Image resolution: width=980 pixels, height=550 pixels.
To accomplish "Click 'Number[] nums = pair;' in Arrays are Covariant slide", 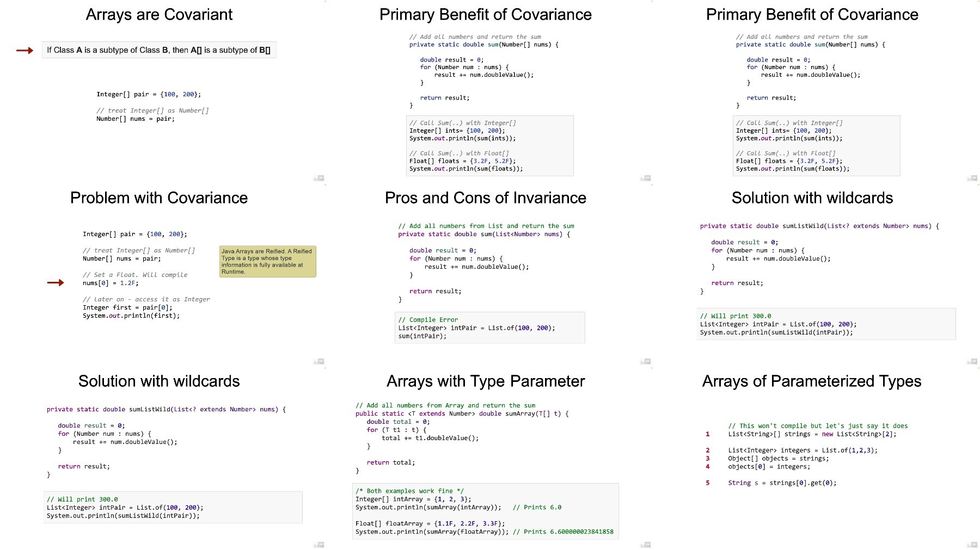I will click(136, 119).
